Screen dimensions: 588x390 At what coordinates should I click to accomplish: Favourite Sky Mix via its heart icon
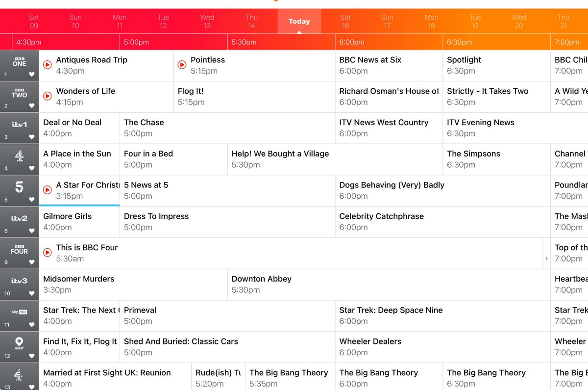coord(32,325)
